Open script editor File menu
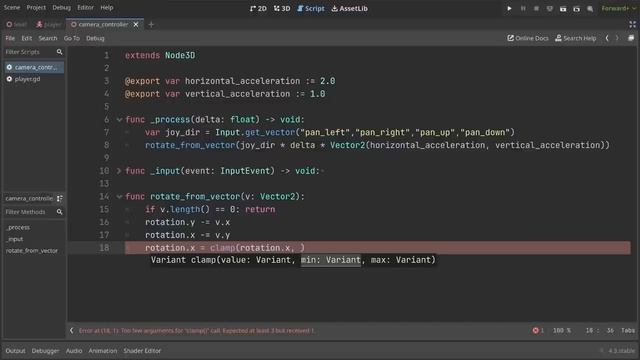Image resolution: width=640 pixels, height=360 pixels. pos(10,38)
